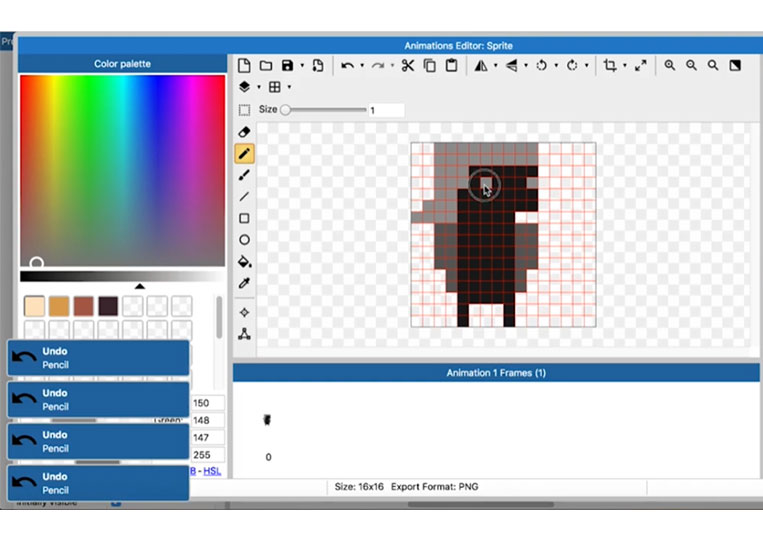Switch color mode via HSL link
This screenshot has height=541, width=763.
[212, 471]
